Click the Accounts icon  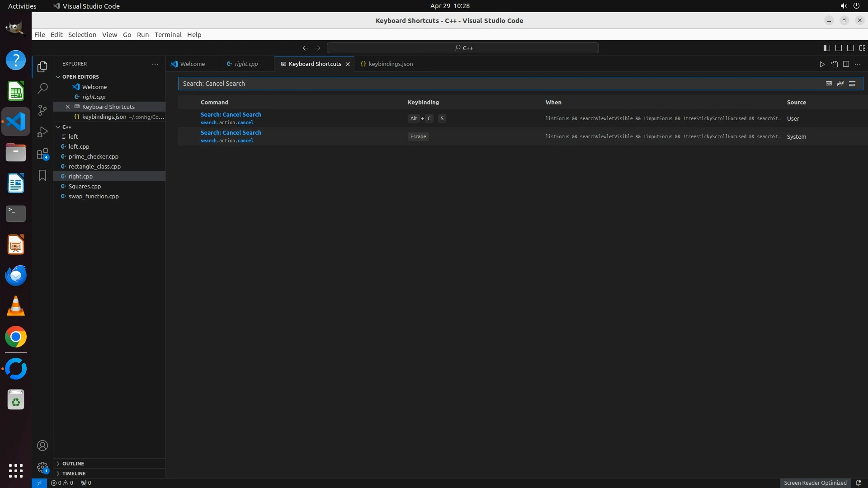point(42,446)
